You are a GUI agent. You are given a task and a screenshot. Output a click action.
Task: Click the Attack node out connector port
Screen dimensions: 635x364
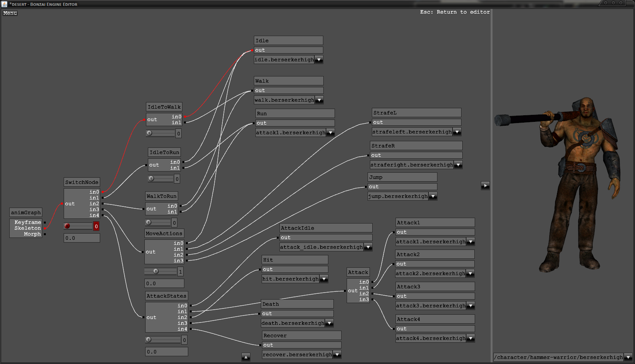pyautogui.click(x=345, y=291)
